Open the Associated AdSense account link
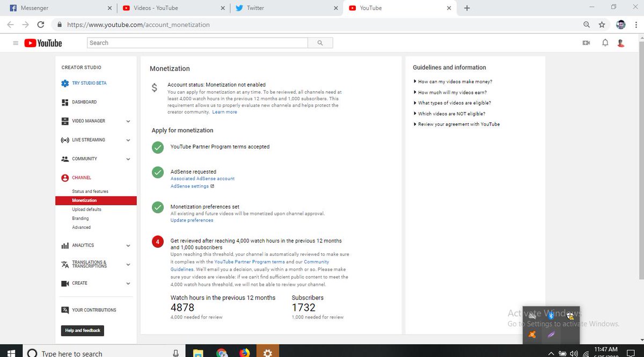This screenshot has height=357, width=644. point(202,178)
